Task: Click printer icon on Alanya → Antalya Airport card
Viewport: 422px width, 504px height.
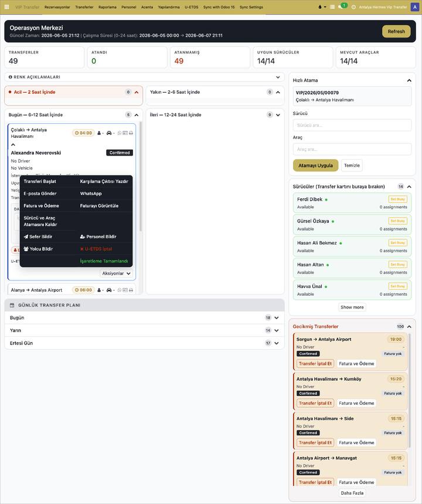Action: [x=131, y=290]
